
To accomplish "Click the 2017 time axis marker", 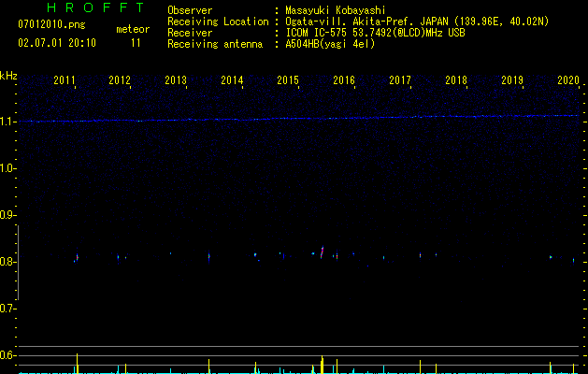I will pos(400,80).
